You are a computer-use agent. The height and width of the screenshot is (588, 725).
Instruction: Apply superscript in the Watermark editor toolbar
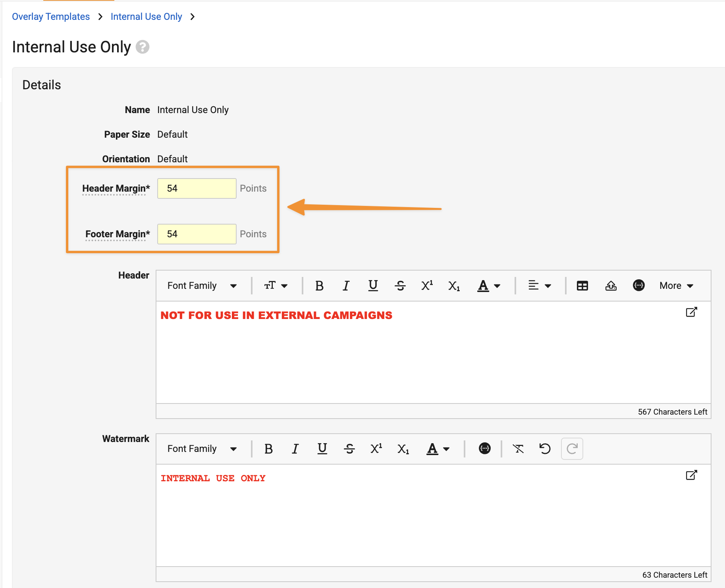pos(376,449)
